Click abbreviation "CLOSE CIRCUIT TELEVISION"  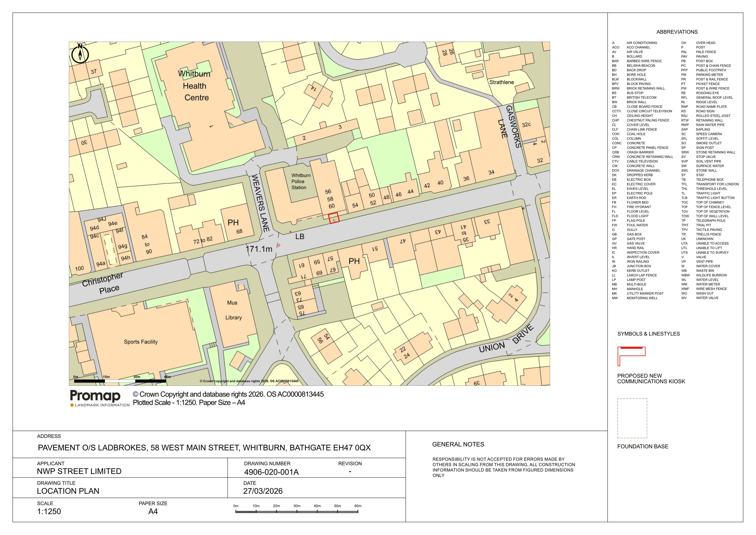pos(649,111)
